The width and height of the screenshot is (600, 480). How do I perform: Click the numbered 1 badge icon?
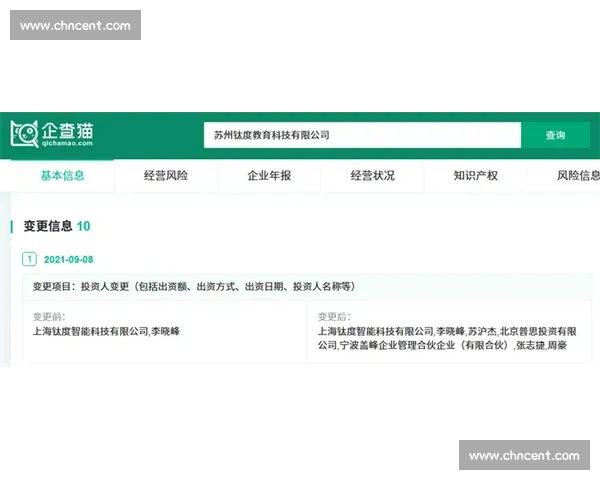tap(29, 259)
